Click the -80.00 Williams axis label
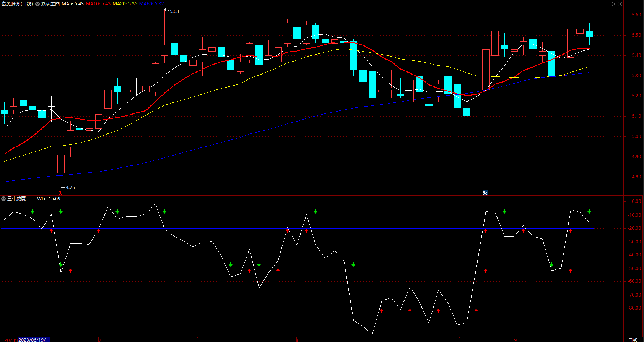 pos(635,308)
